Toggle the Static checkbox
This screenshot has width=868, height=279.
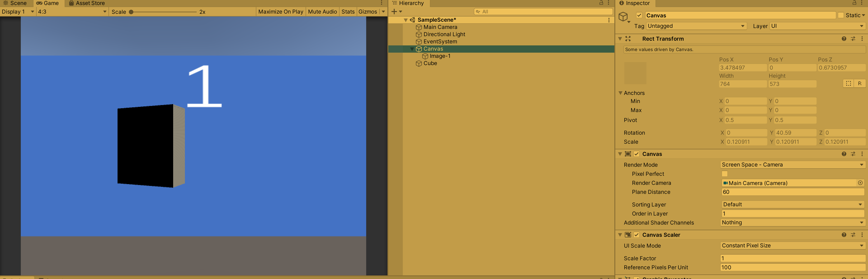(841, 16)
